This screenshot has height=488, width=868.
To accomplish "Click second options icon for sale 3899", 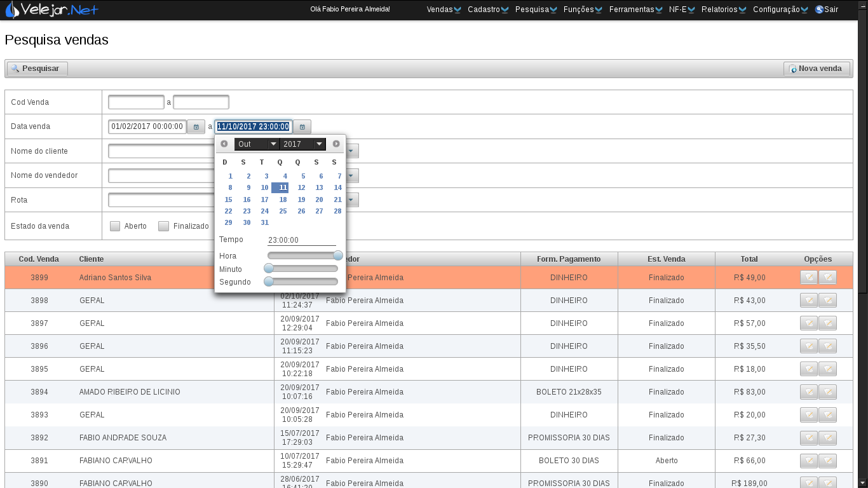I will click(827, 278).
